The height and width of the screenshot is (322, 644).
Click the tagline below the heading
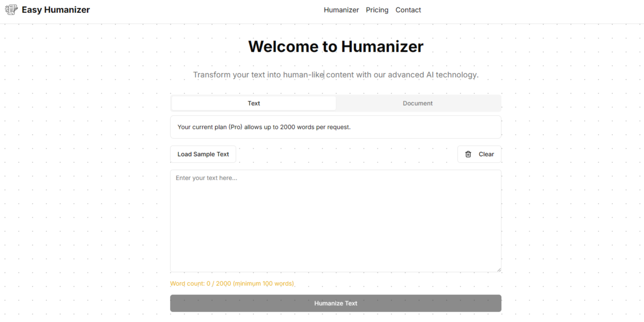336,74
